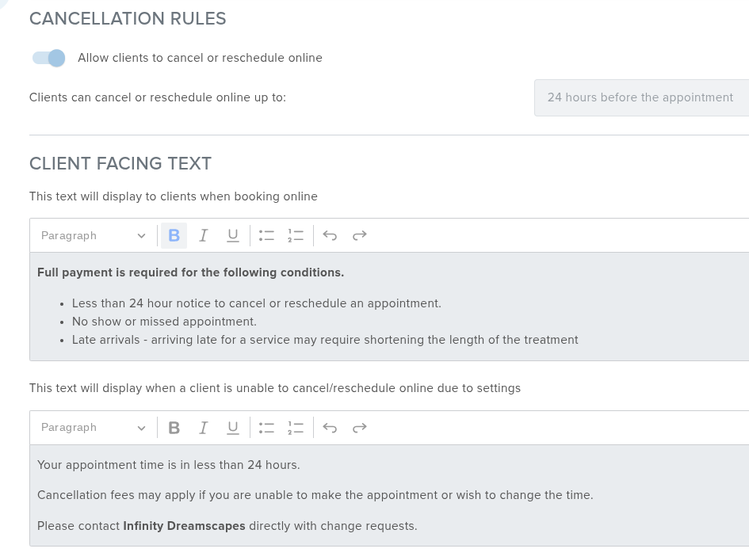Apply italic in the booking text editor

204,235
